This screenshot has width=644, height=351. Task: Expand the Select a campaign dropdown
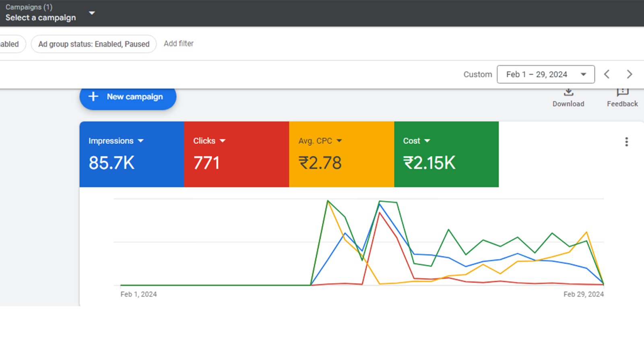(92, 13)
